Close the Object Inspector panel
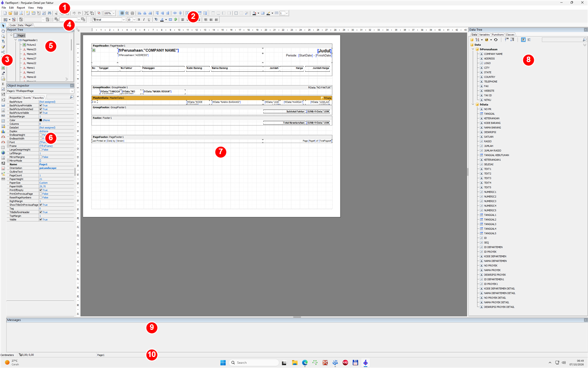The image size is (588, 368). click(x=72, y=86)
